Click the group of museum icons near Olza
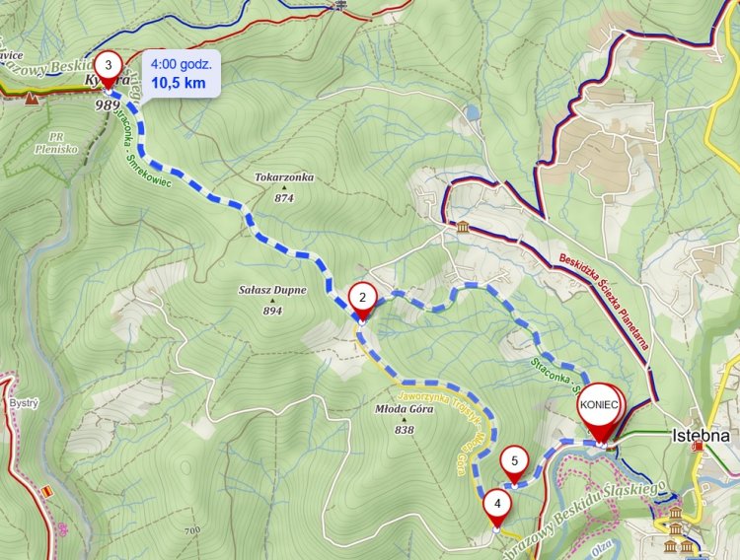 (x=675, y=530)
